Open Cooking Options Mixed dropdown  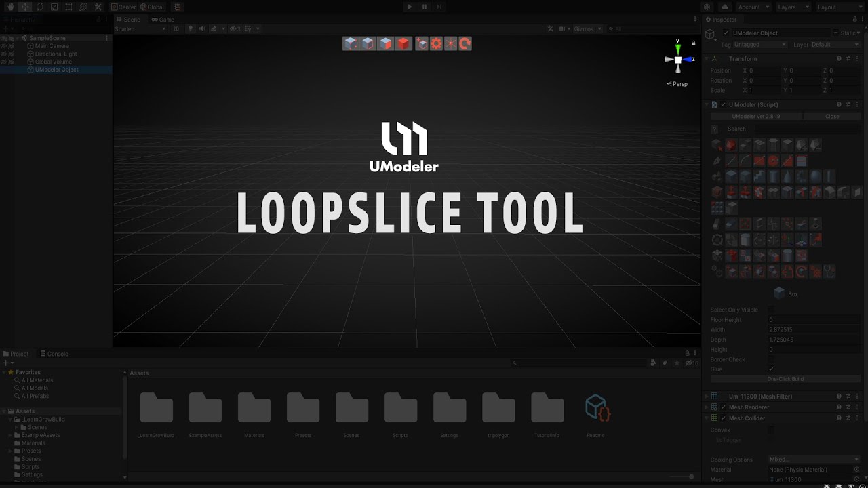click(814, 460)
